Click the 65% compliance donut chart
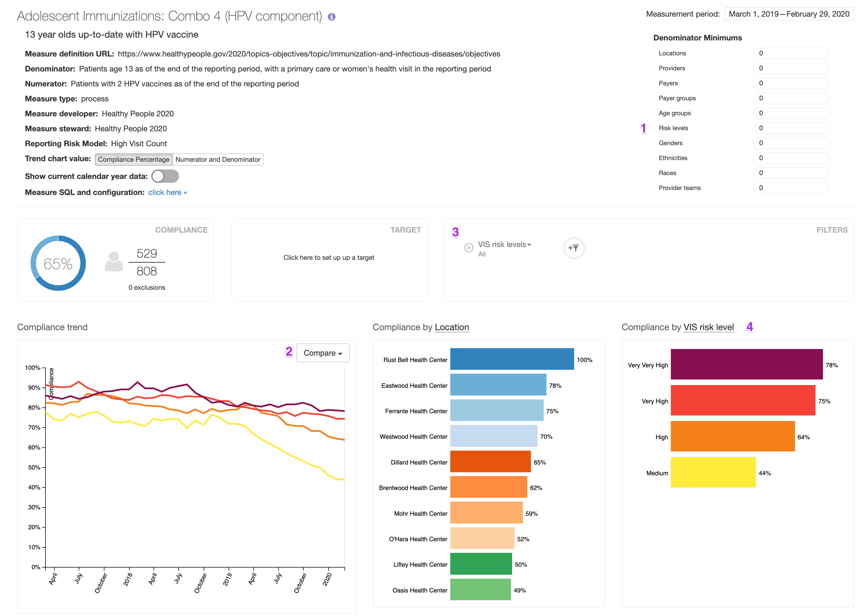864x616 pixels. 58,263
